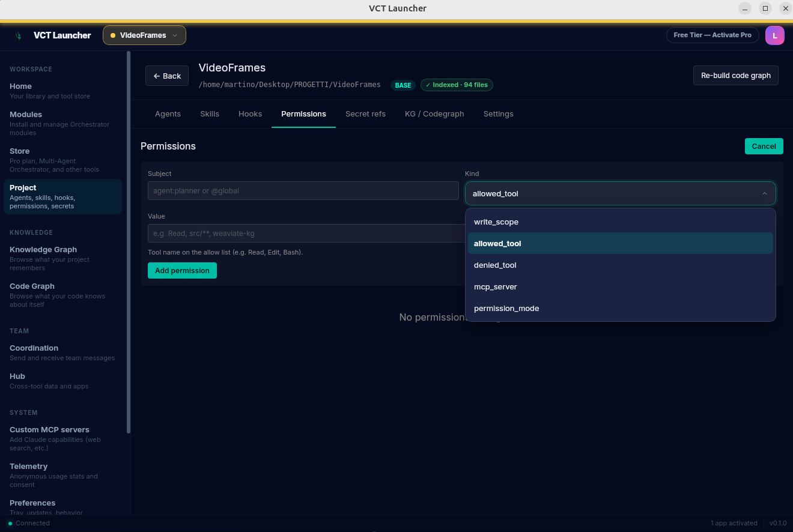Choose mcp_server in the Kind list

click(x=620, y=286)
